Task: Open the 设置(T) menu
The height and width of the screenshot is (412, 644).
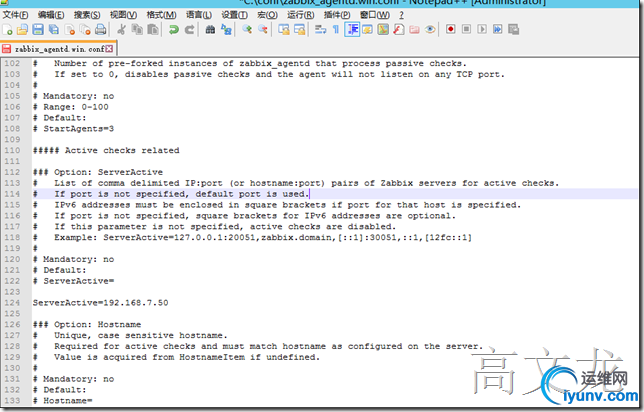Action: 235,15
